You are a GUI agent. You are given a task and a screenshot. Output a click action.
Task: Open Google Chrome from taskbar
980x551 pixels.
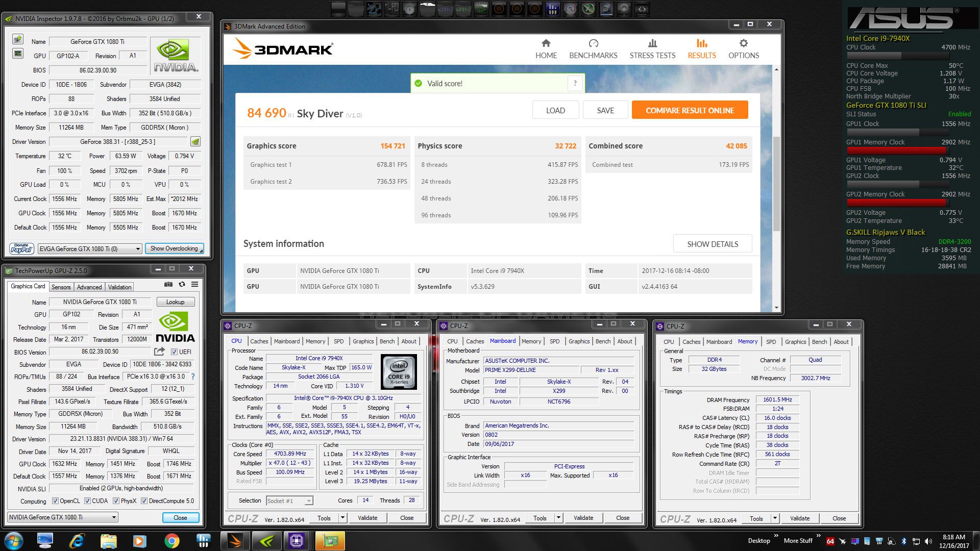pos(172,541)
